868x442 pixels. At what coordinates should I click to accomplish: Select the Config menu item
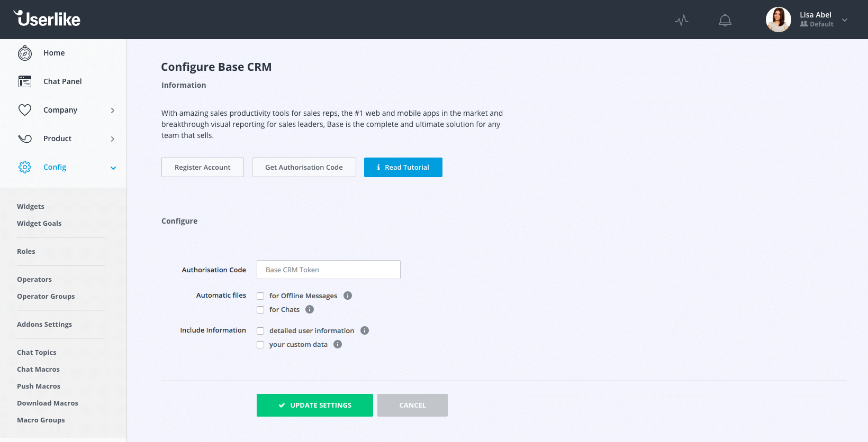pos(55,167)
